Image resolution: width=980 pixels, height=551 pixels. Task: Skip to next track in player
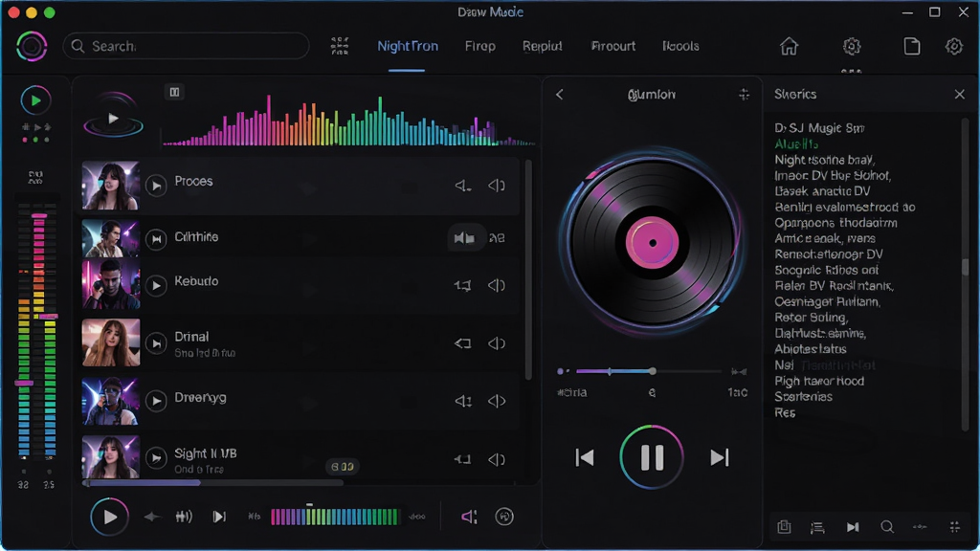point(720,457)
